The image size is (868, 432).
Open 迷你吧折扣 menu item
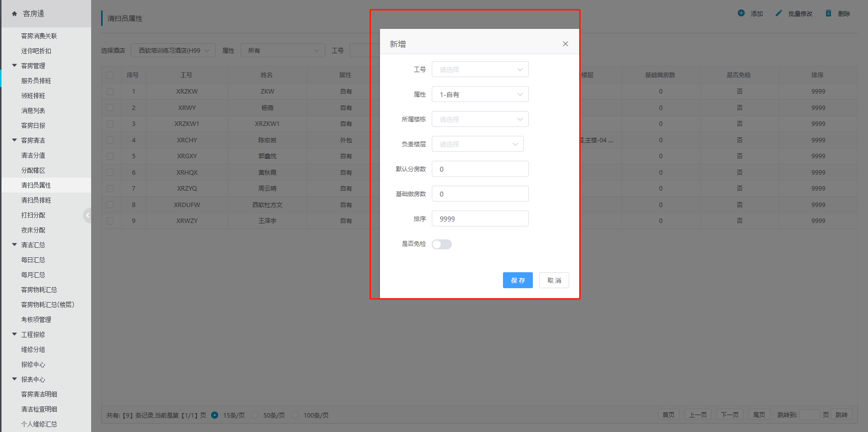click(x=36, y=51)
